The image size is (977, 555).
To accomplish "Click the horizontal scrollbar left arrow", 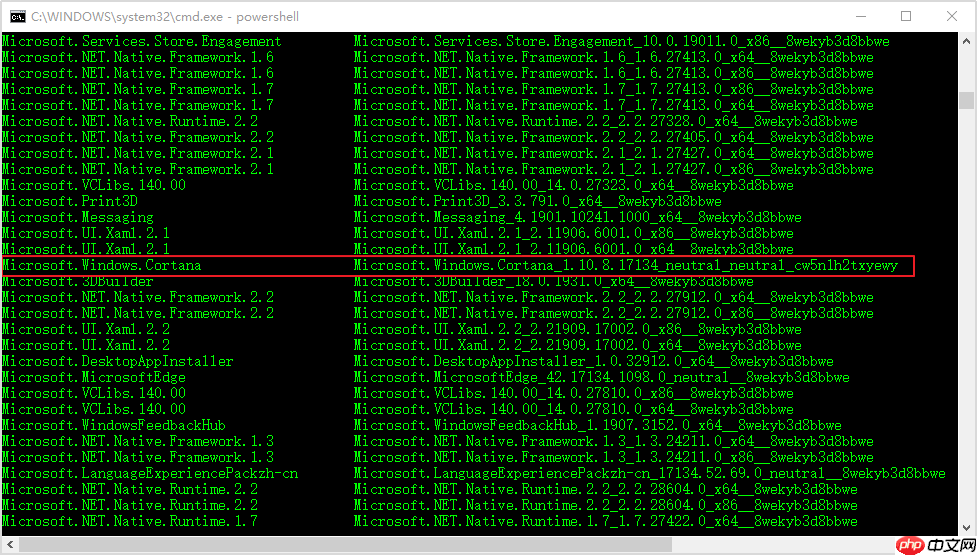I will [9, 545].
